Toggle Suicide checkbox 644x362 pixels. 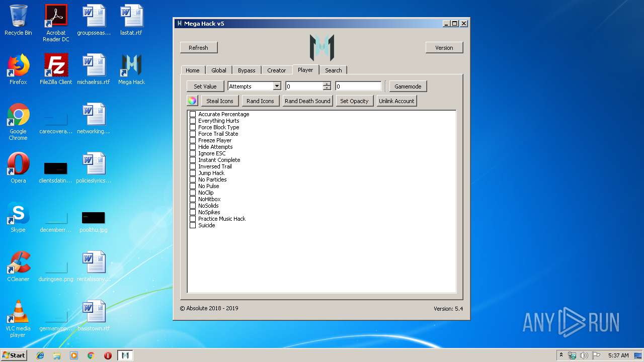[192, 225]
